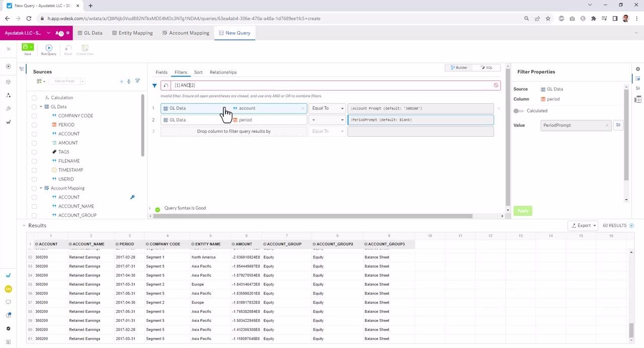Viewport: 644px width, 348px height.
Task: Check the TAGS field checkbox
Action: pyautogui.click(x=34, y=152)
